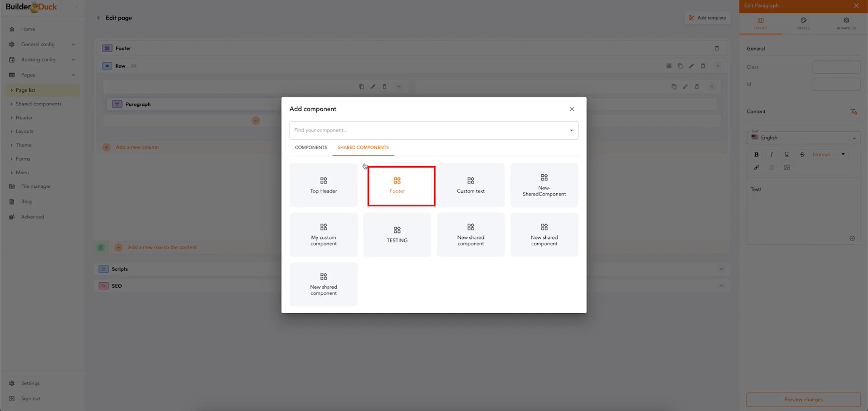Open the File manager in sidebar
The image size is (868, 411).
pyautogui.click(x=36, y=186)
